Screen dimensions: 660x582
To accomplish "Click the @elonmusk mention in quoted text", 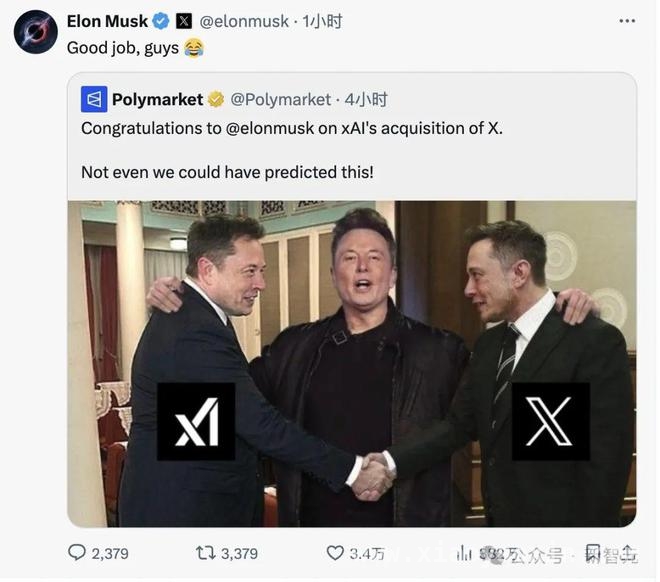I will point(270,128).
